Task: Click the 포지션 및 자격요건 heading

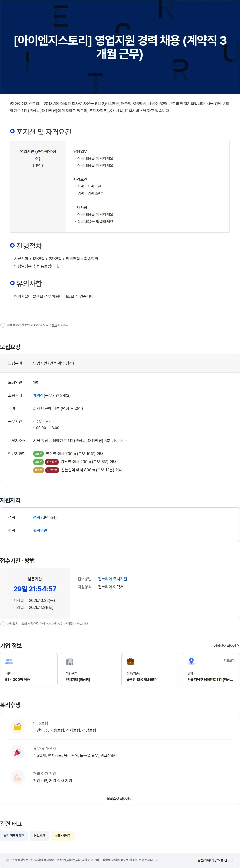Action: (44, 132)
